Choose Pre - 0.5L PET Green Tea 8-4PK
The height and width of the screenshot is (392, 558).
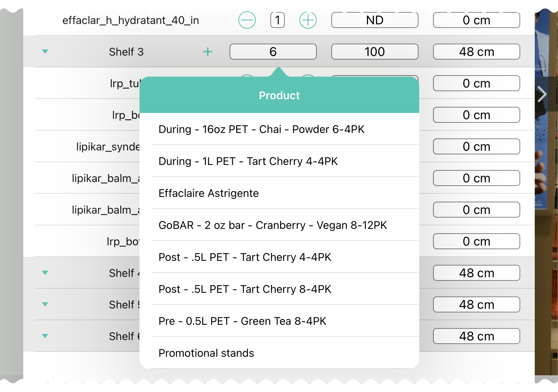(x=242, y=321)
